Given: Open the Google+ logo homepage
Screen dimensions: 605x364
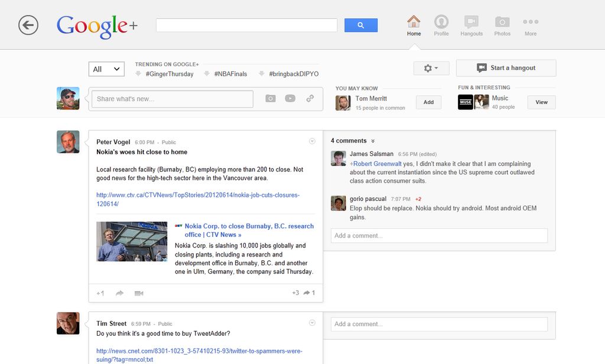Looking at the screenshot, I should (97, 26).
